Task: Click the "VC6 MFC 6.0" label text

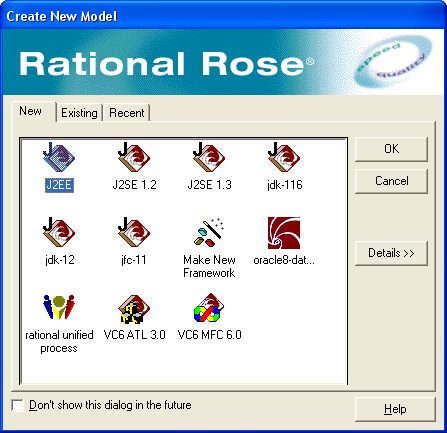Action: [209, 335]
